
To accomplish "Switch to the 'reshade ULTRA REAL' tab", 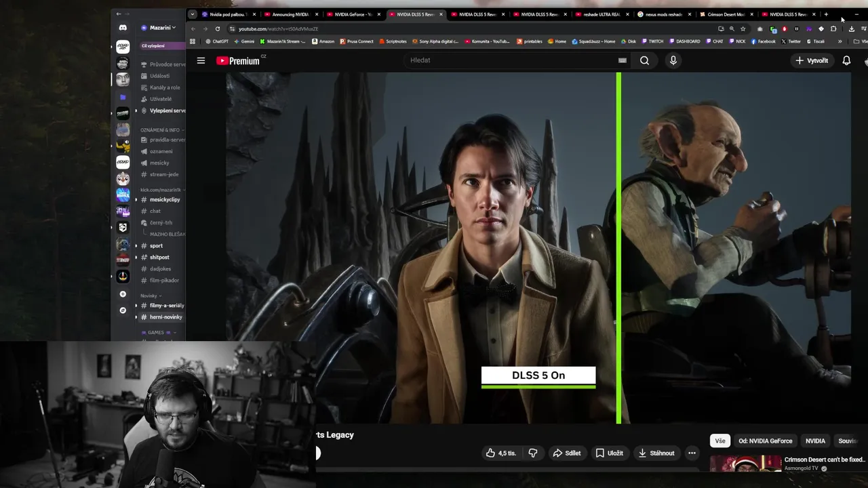I will pos(601,14).
